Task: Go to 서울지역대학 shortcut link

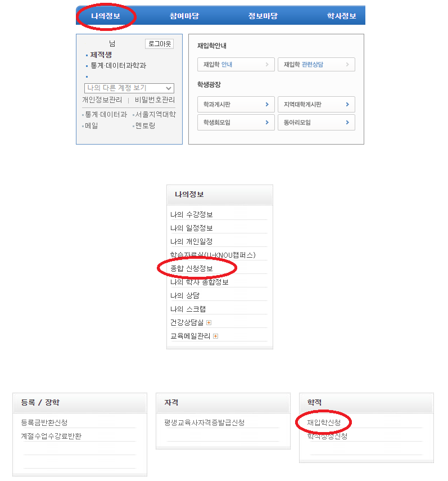Action: 155,114
